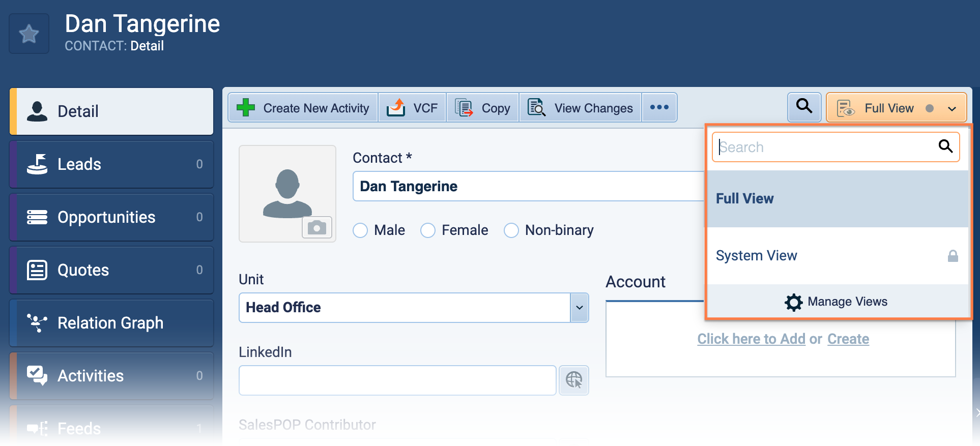Choose Full View in the dropdown list

click(744, 198)
